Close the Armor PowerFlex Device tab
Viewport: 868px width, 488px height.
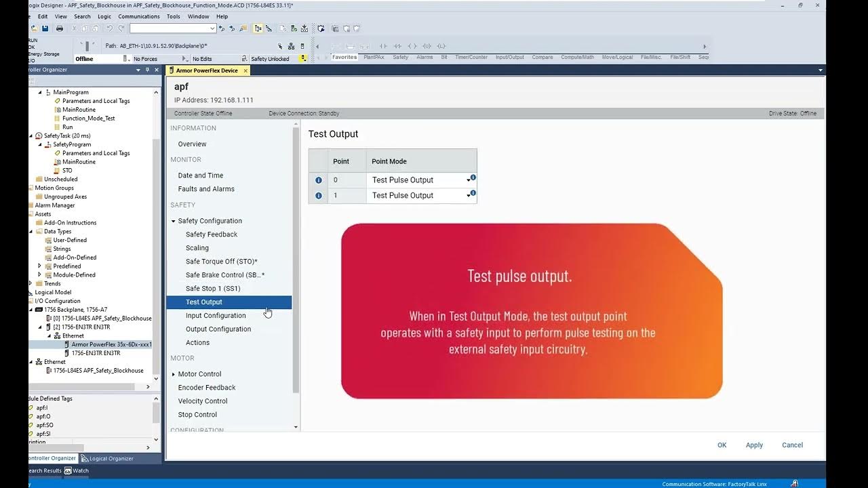coord(245,70)
